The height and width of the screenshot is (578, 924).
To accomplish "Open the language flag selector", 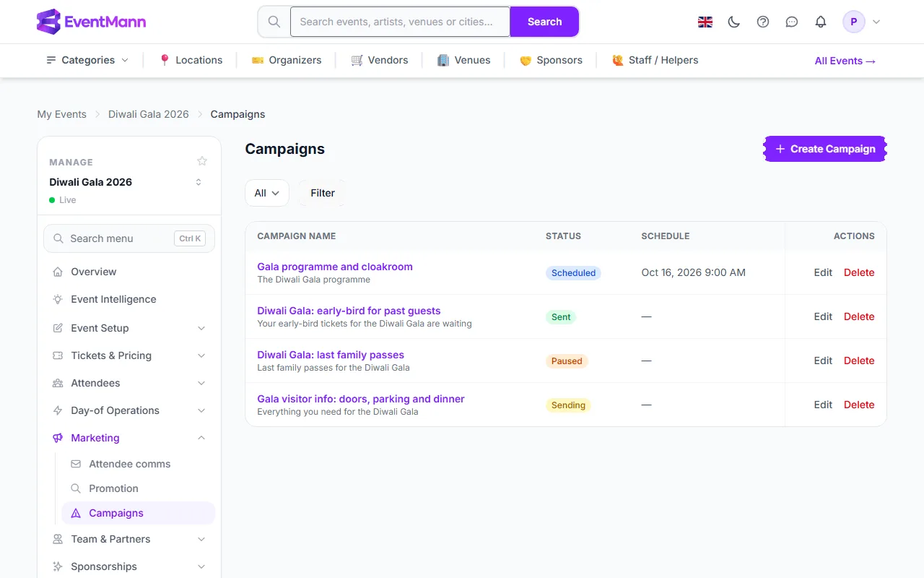I will 705,22.
